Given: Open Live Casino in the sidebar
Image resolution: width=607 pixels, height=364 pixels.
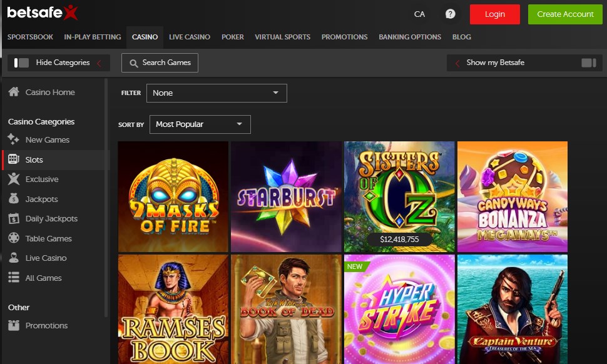Looking at the screenshot, I should click(x=46, y=258).
